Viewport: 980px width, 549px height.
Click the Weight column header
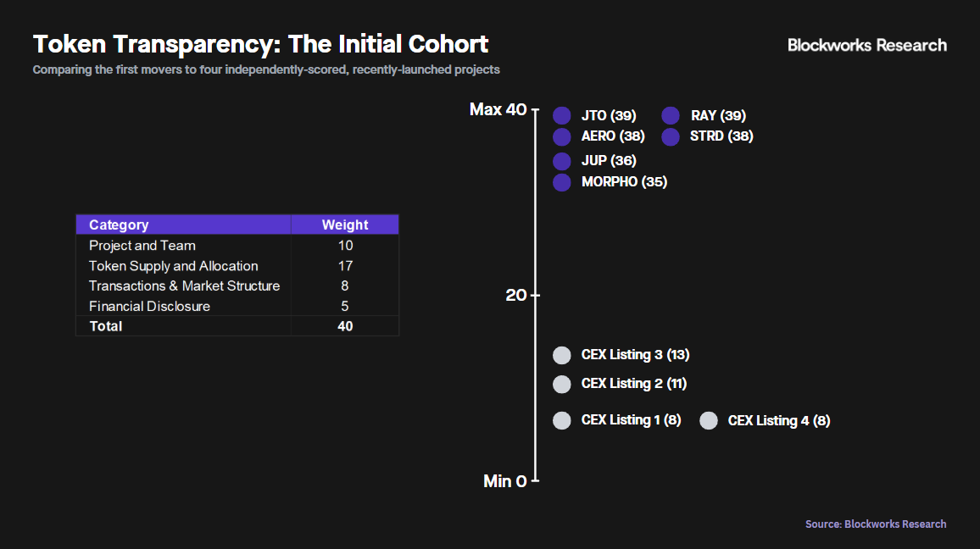(x=345, y=225)
